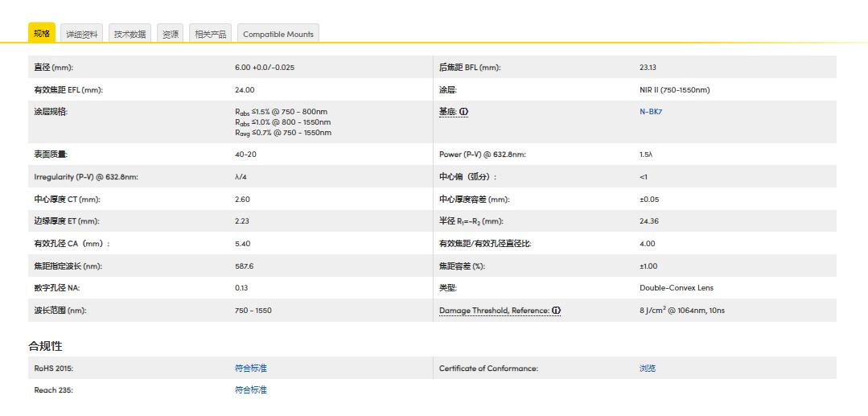The width and height of the screenshot is (868, 416).
Task: Select the diameter value 6.00 +0.0/-0.025
Action: pos(265,68)
